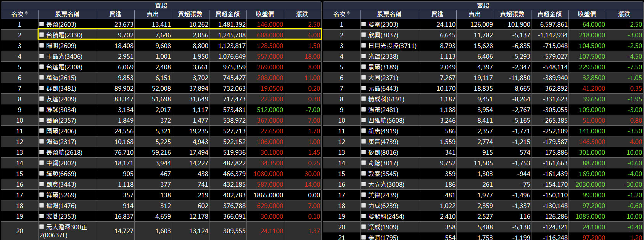644x240 pixels.
Task: Click 買超金額 value 1,481,392
Action: coord(232,24)
